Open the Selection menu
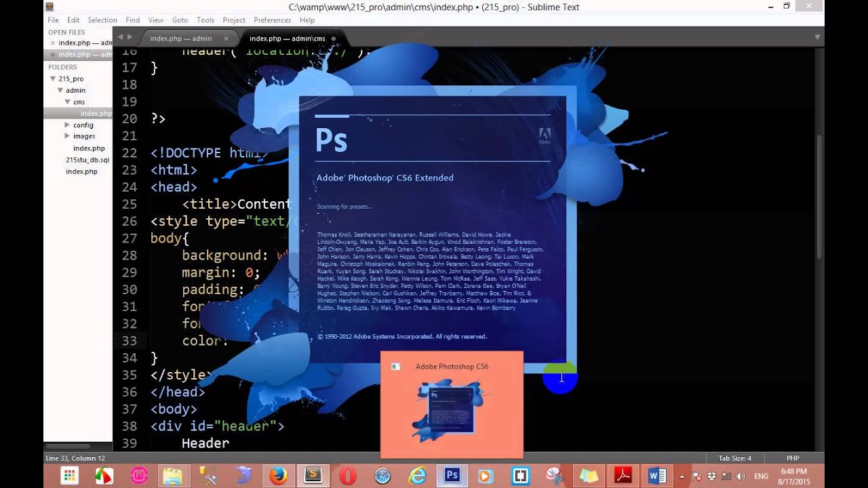The image size is (868, 488). [102, 20]
